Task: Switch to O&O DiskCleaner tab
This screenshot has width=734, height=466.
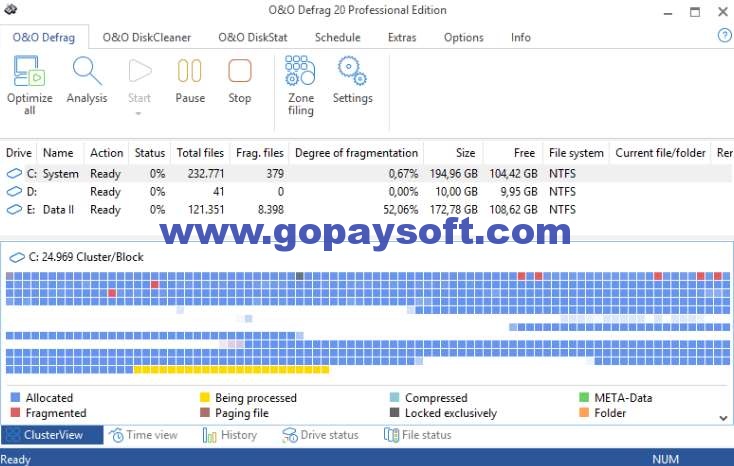Action: (x=147, y=37)
